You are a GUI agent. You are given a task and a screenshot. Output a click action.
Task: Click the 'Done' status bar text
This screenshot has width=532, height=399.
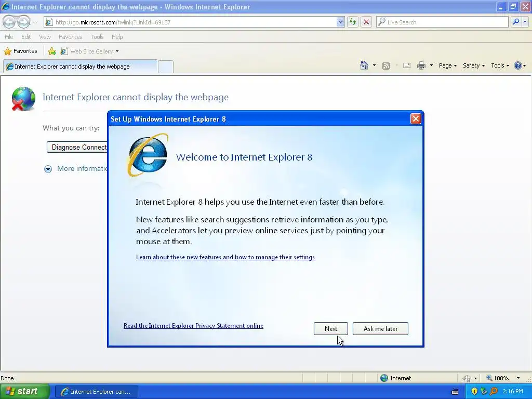click(7, 378)
